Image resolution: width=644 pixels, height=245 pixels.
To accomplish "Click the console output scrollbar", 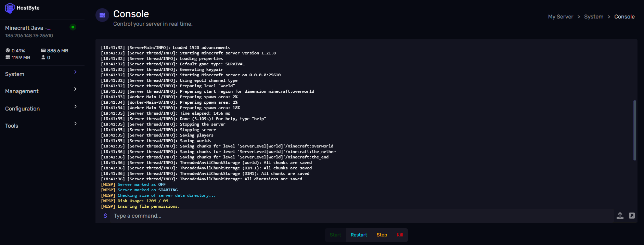I will [635, 130].
